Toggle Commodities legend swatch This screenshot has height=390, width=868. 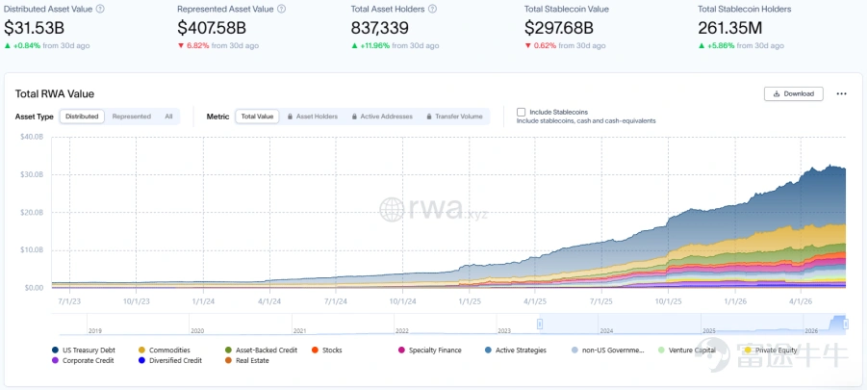(142, 351)
